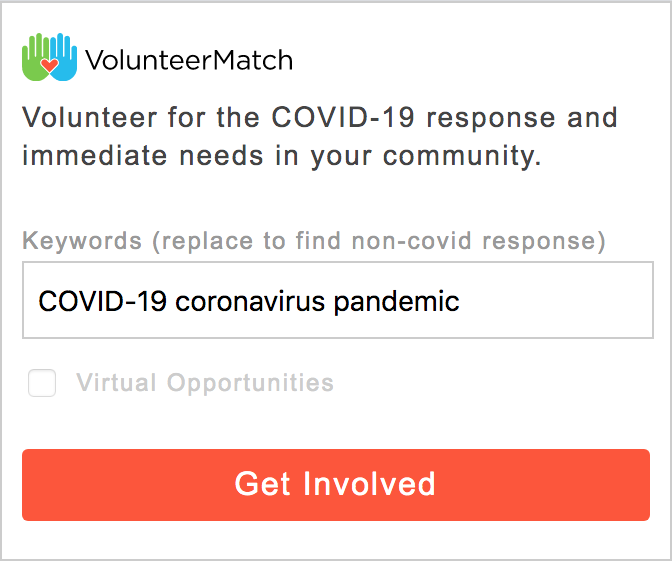Enable the Virtual Opportunities checkbox
Screen dimensions: 672x562
click(x=42, y=383)
